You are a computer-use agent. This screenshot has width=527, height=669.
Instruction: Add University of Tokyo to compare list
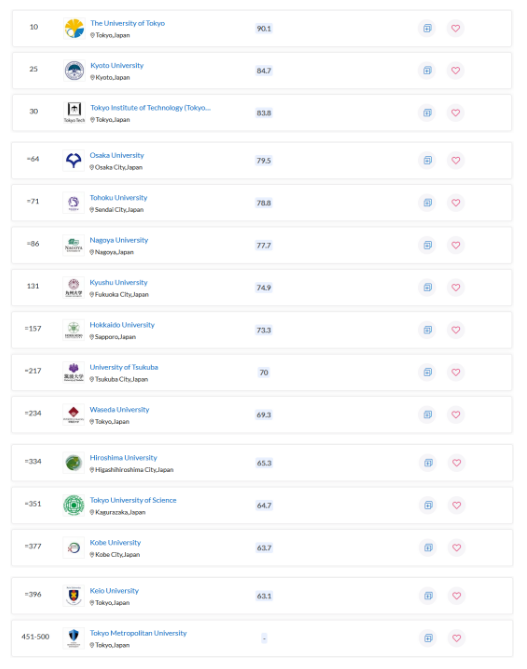(427, 28)
